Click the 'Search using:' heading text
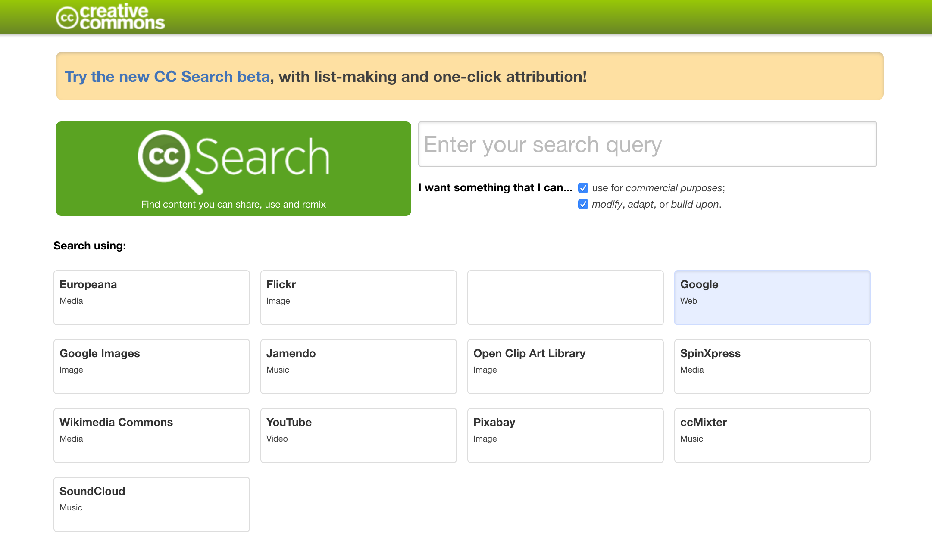932x560 pixels. tap(90, 246)
